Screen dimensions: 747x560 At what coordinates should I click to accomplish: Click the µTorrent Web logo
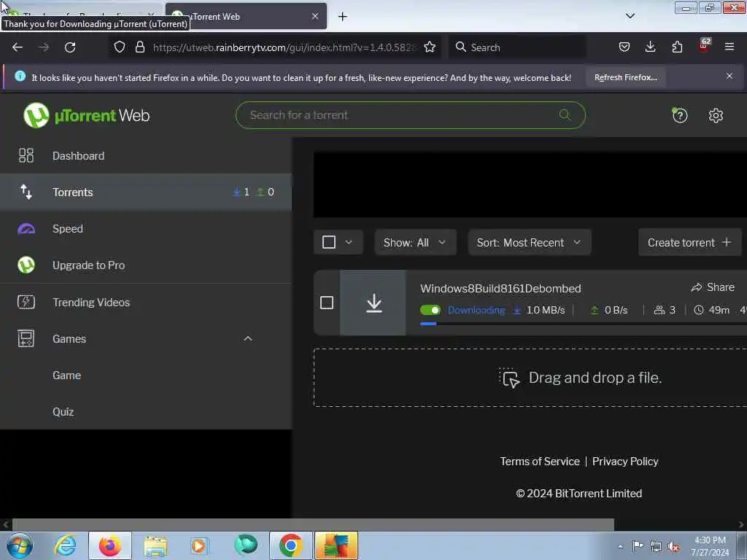[86, 115]
